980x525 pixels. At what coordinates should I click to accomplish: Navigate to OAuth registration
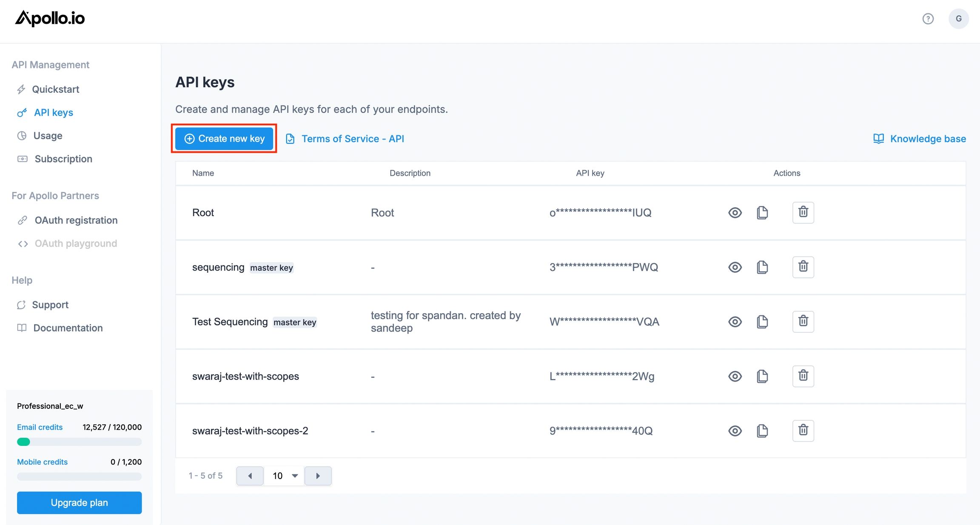click(x=76, y=220)
